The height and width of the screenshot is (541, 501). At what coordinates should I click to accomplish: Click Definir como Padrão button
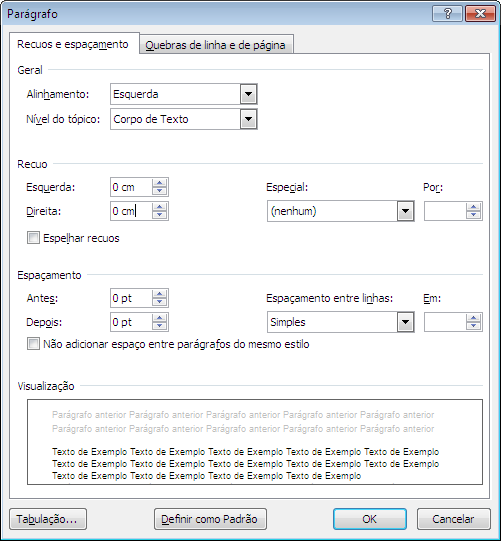pos(210,519)
